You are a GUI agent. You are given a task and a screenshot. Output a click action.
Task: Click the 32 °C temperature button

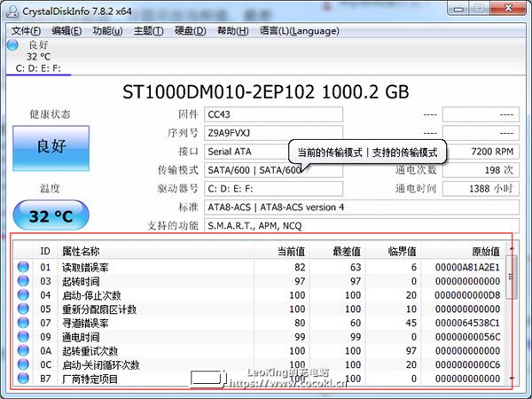[51, 215]
